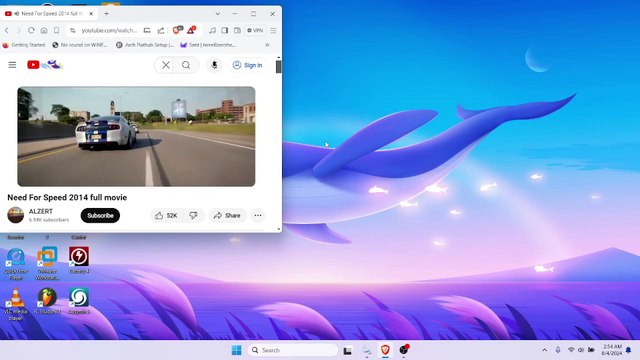This screenshot has height=360, width=640.
Task: Open Brave Rewards triangle icon
Action: [191, 30]
